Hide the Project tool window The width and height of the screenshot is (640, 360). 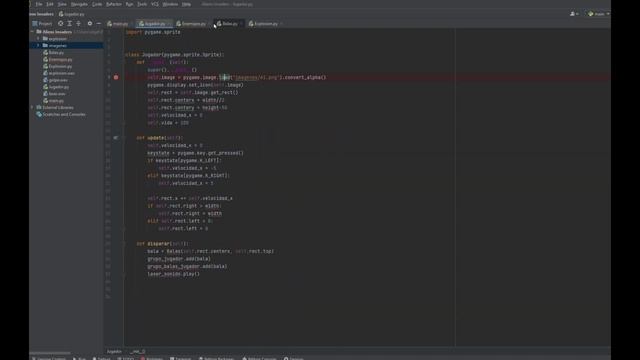click(x=98, y=24)
